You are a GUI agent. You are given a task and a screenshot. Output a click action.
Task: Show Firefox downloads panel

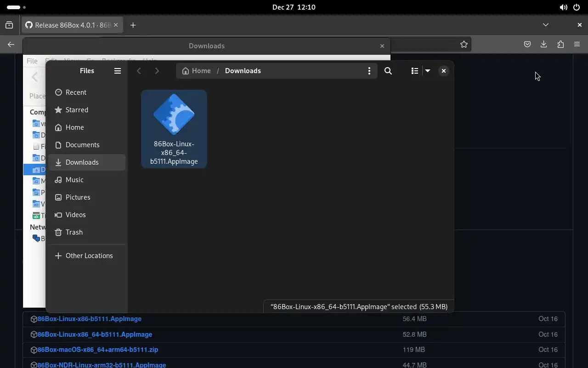[x=544, y=45]
